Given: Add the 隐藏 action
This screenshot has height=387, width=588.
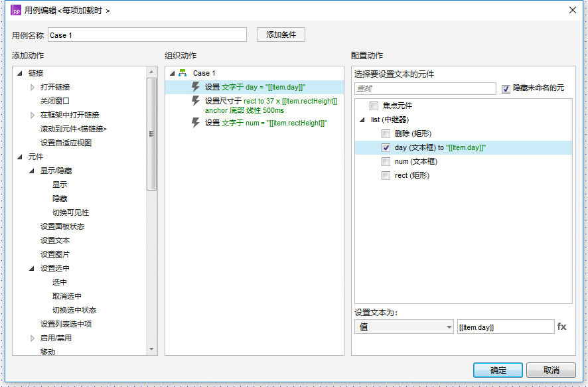Looking at the screenshot, I should pyautogui.click(x=60, y=198).
